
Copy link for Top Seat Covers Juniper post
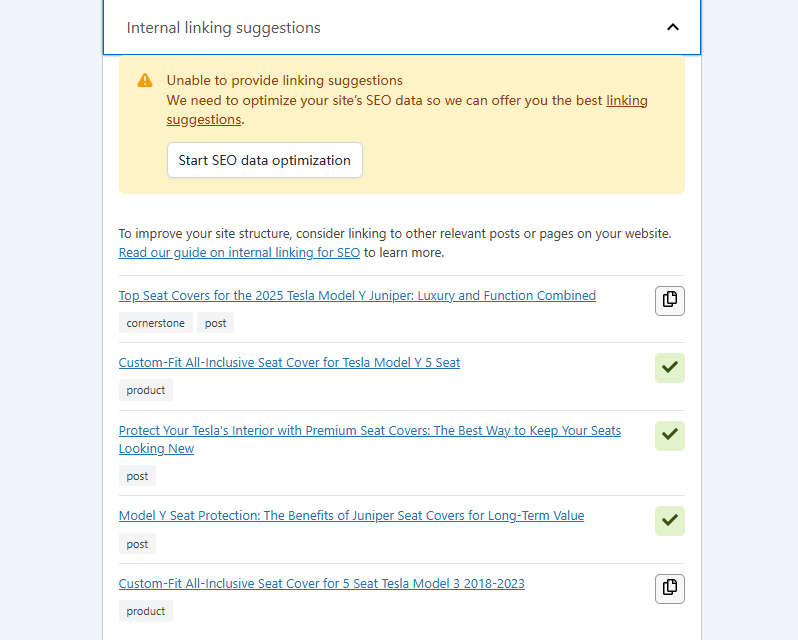[x=669, y=300]
